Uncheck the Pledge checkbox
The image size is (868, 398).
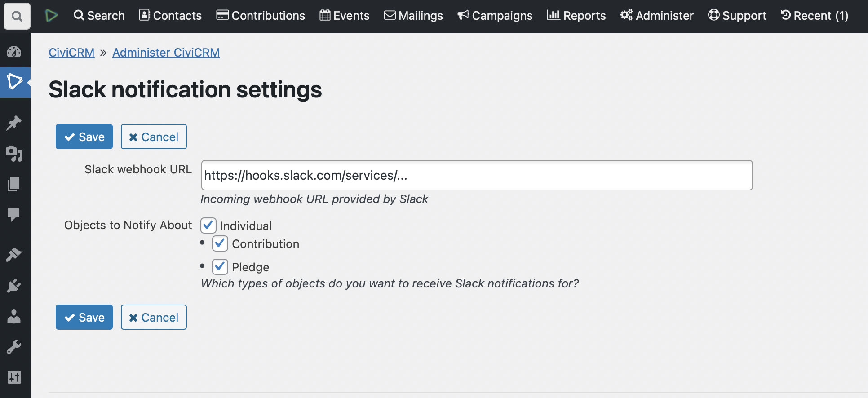click(220, 267)
